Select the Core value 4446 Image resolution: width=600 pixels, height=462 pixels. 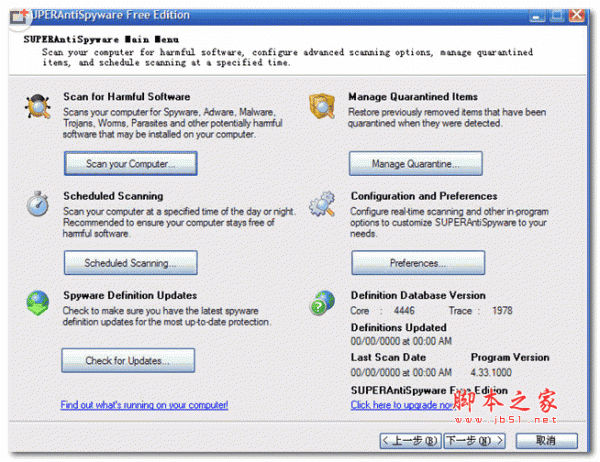pyautogui.click(x=404, y=310)
